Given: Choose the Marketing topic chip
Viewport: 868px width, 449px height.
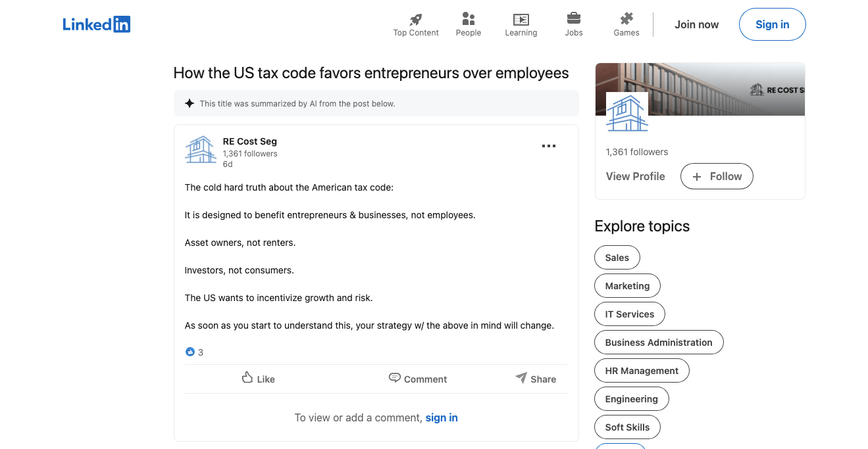Looking at the screenshot, I should pos(627,286).
